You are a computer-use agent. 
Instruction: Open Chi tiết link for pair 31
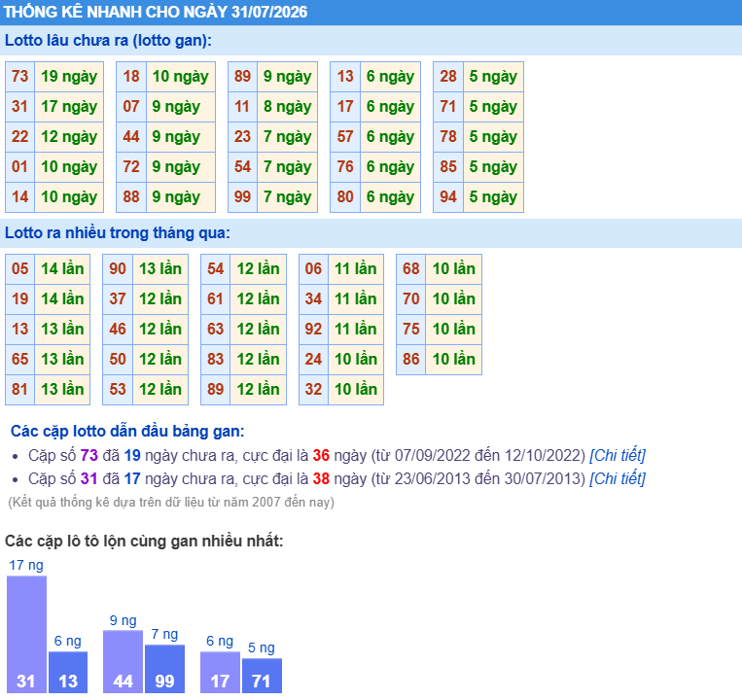(x=618, y=478)
